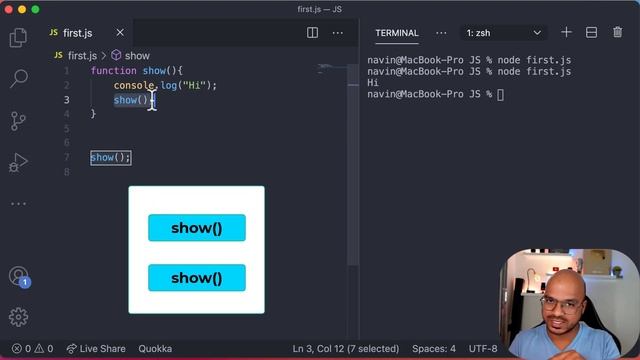Switch to the TERMINAL panel tab
The height and width of the screenshot is (360, 640).
pyautogui.click(x=397, y=33)
